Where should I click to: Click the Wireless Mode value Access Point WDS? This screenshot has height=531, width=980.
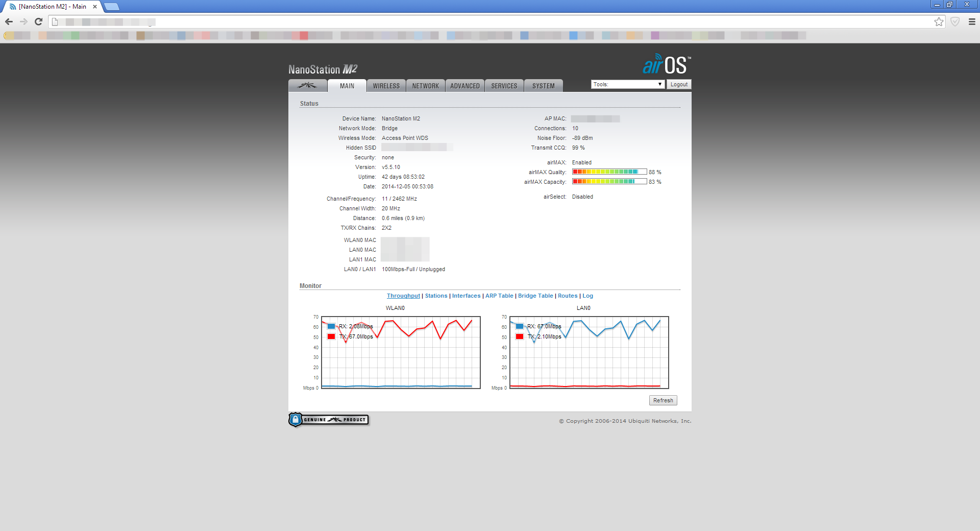pos(405,138)
